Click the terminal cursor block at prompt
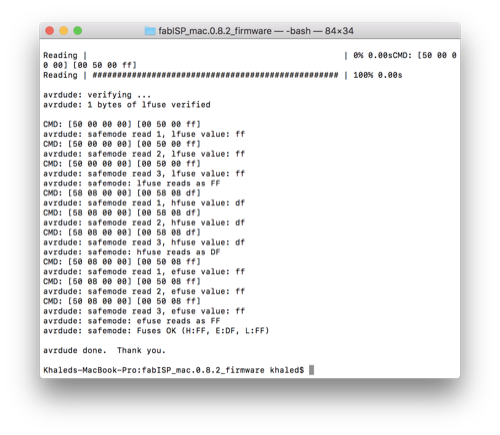The height and width of the screenshot is (435, 500). click(x=311, y=370)
